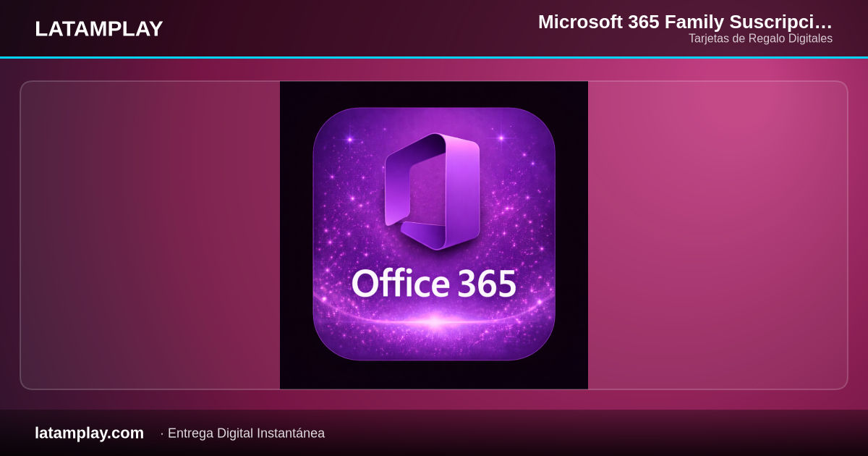Click the Office 365 text in the image

[x=434, y=284]
